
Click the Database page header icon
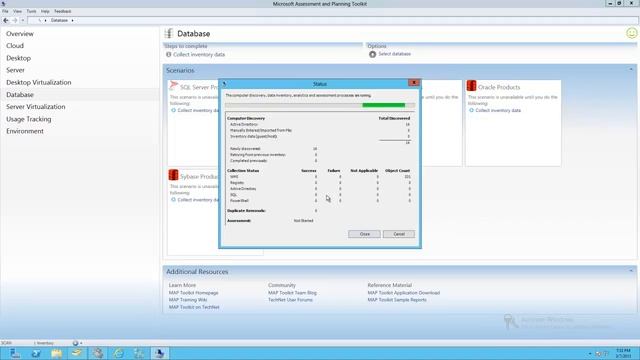pyautogui.click(x=169, y=33)
